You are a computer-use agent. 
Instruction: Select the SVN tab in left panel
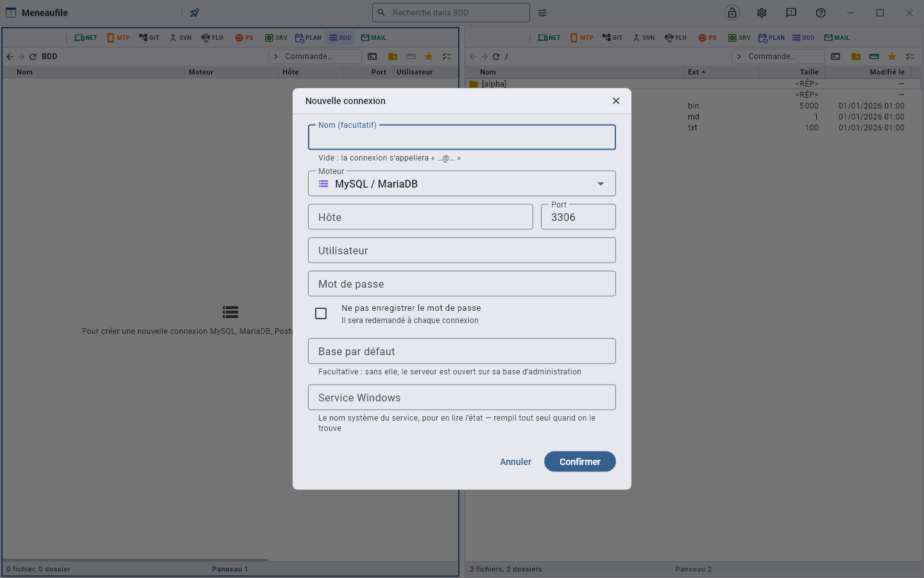(181, 38)
